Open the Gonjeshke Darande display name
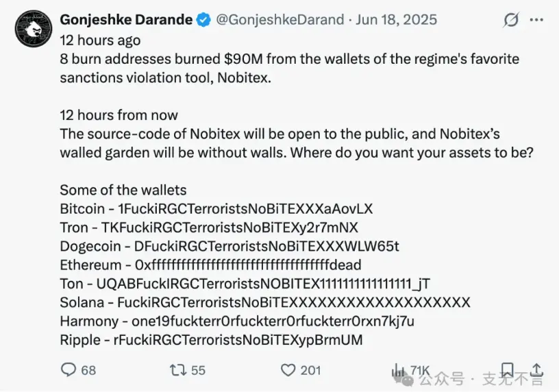 (x=126, y=20)
